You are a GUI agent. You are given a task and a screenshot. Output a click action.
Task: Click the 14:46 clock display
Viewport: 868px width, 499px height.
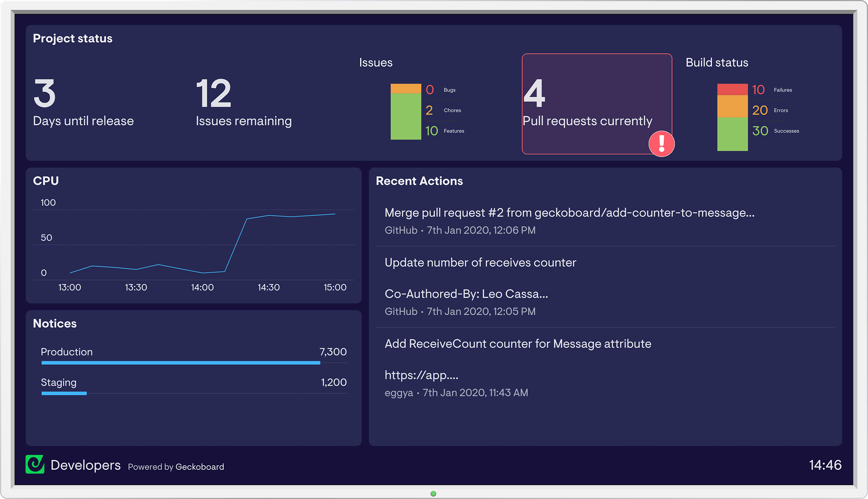[x=826, y=465]
